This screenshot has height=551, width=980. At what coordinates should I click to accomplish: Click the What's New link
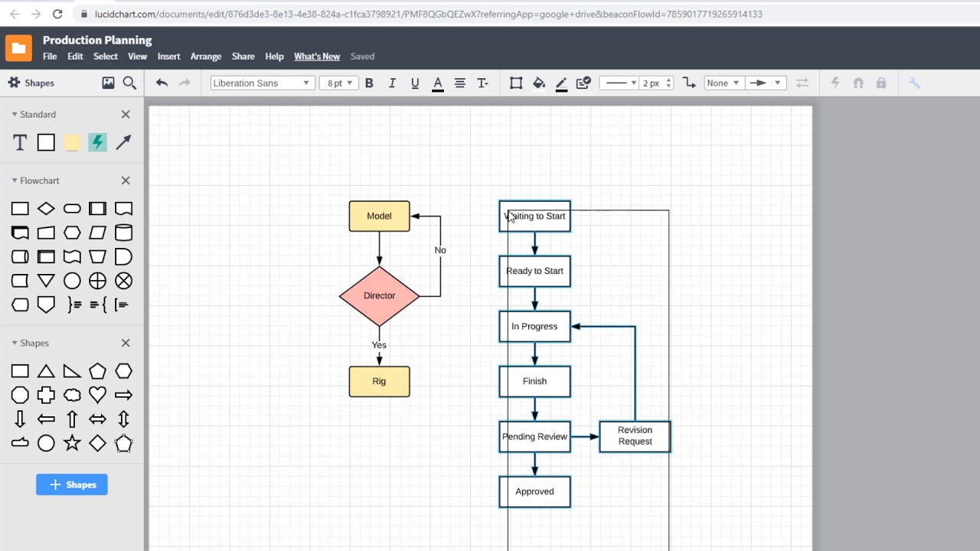(x=317, y=56)
